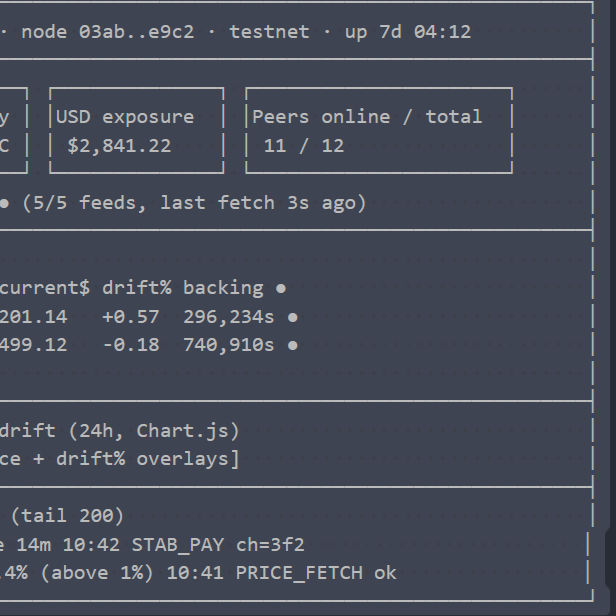This screenshot has height=616, width=616.
Task: Click the drift (24h, Chart.js) chart title
Action: (x=119, y=431)
